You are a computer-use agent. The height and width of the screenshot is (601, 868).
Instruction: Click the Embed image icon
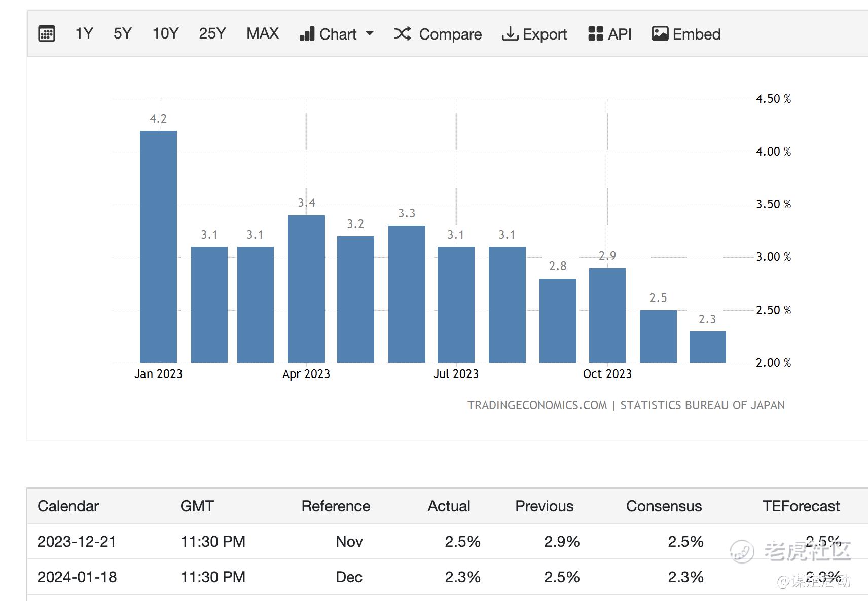(x=660, y=34)
